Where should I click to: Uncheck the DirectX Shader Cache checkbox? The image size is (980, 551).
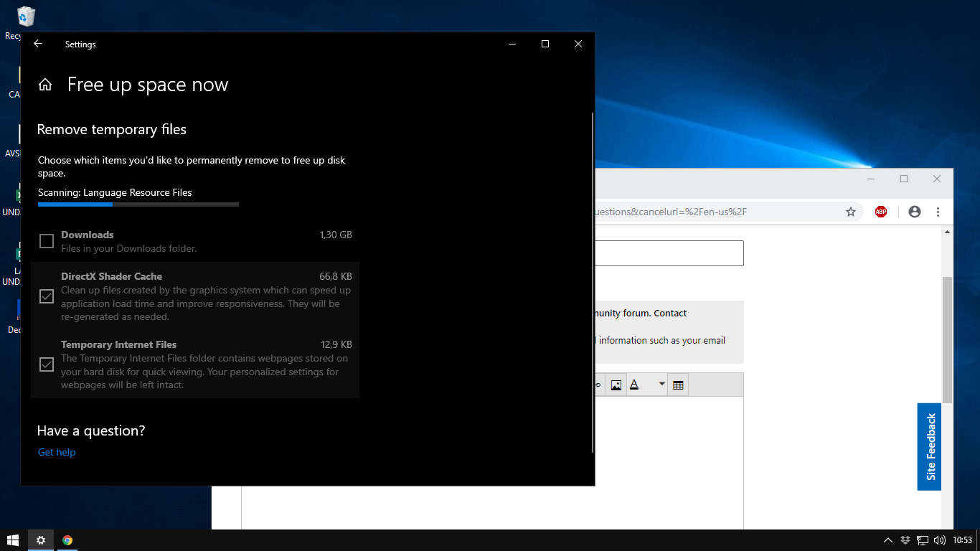click(47, 296)
